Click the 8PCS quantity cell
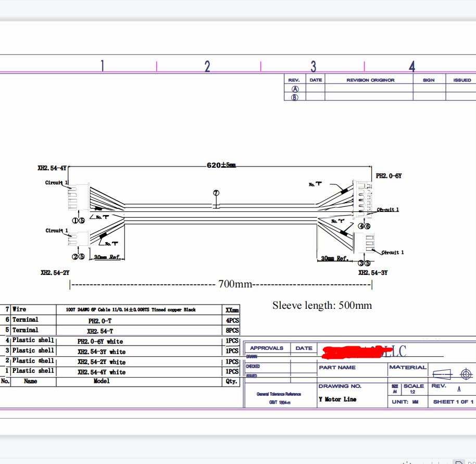The width and height of the screenshot is (476, 464). coord(232,330)
